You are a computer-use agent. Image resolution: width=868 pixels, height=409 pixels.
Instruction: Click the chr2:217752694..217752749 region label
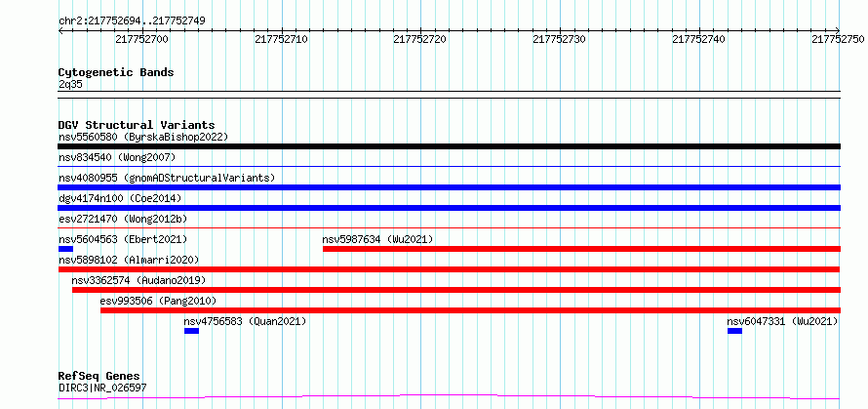[132, 21]
